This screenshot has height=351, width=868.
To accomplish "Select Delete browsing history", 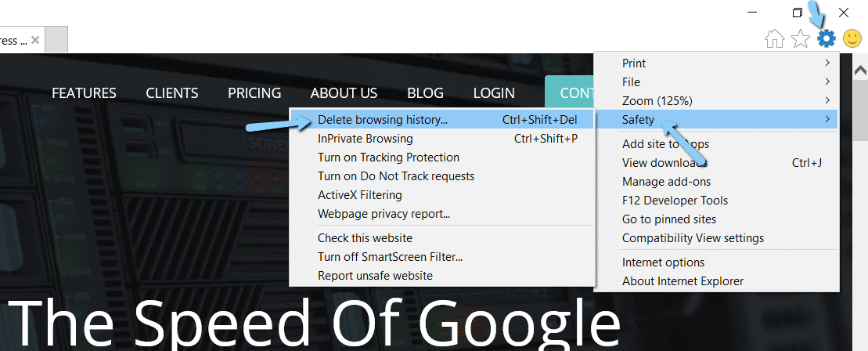I will [x=383, y=120].
